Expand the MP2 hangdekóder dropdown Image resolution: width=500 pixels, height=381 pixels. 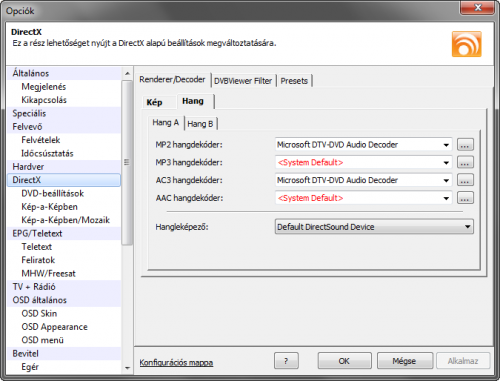pos(446,145)
